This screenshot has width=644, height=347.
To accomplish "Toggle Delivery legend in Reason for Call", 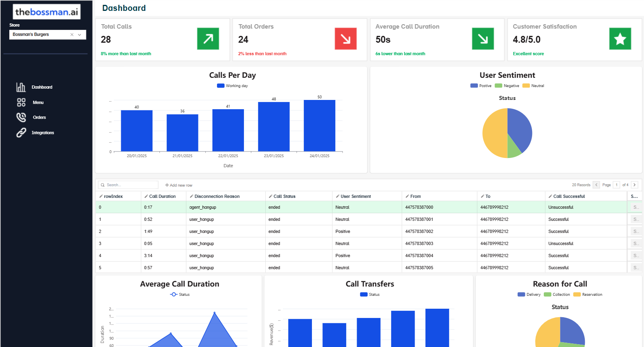I will click(529, 295).
